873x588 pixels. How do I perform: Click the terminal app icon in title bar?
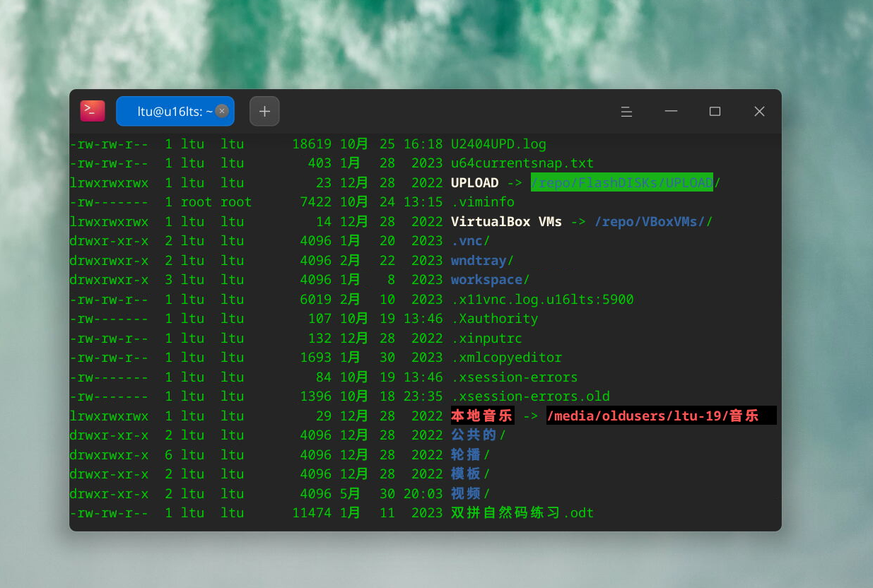point(93,111)
